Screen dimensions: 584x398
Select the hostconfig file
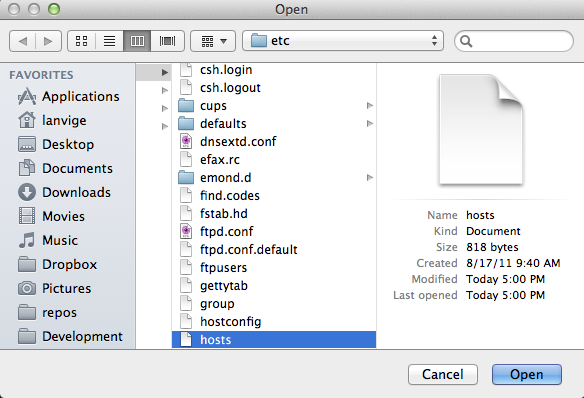(274, 322)
